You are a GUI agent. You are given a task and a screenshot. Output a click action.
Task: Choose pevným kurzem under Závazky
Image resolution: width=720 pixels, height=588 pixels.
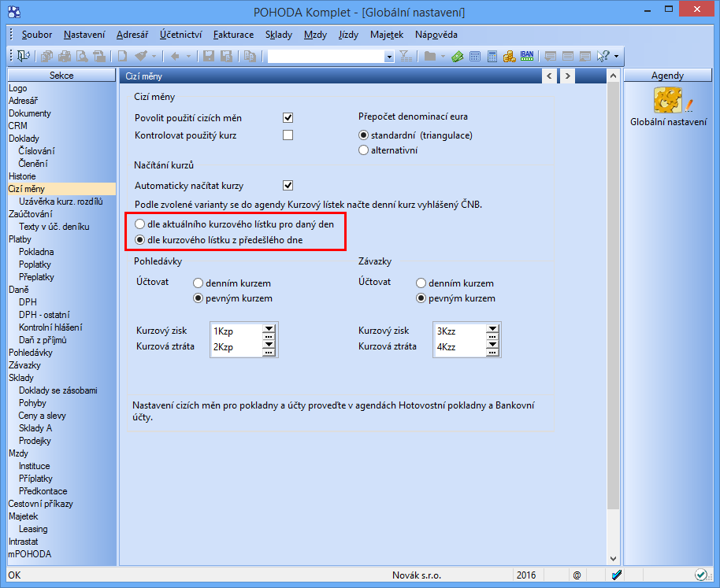coord(421,298)
